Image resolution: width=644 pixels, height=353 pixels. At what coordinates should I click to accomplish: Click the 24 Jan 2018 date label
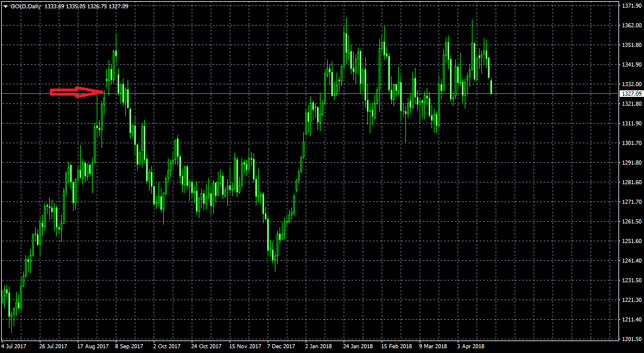pyautogui.click(x=359, y=346)
